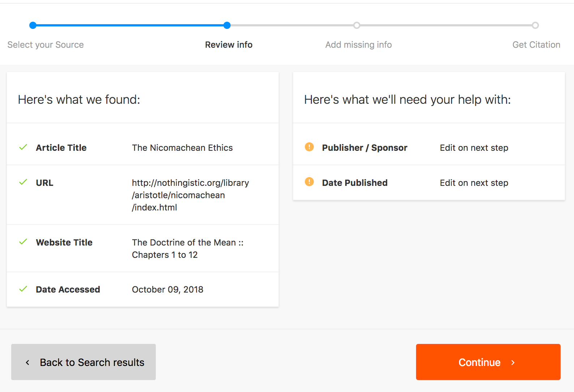Viewport: 574px width, 392px height.
Task: Click the first blue progress dot
Action: coord(33,25)
